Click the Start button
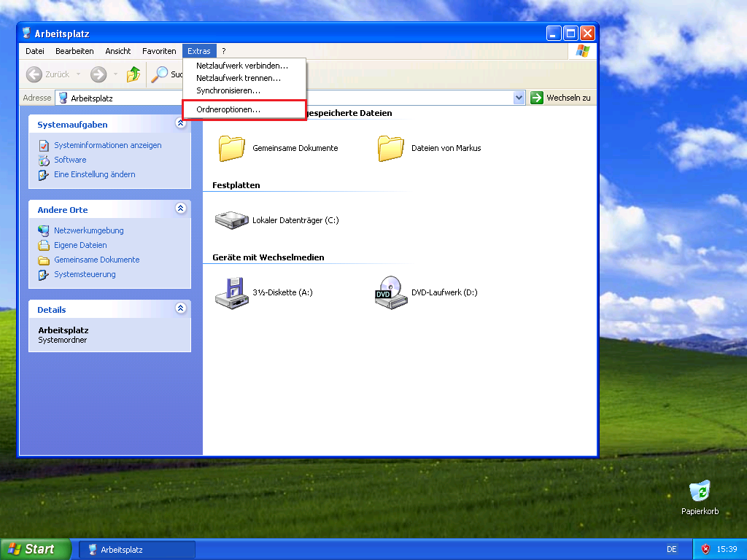This screenshot has width=747, height=560. click(x=36, y=549)
